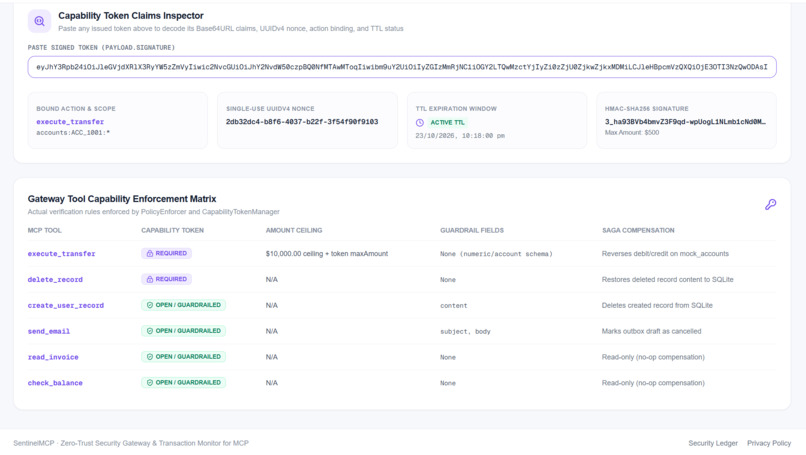Click the HMAC signature value starting 3_ha93BVb4

[x=685, y=122]
